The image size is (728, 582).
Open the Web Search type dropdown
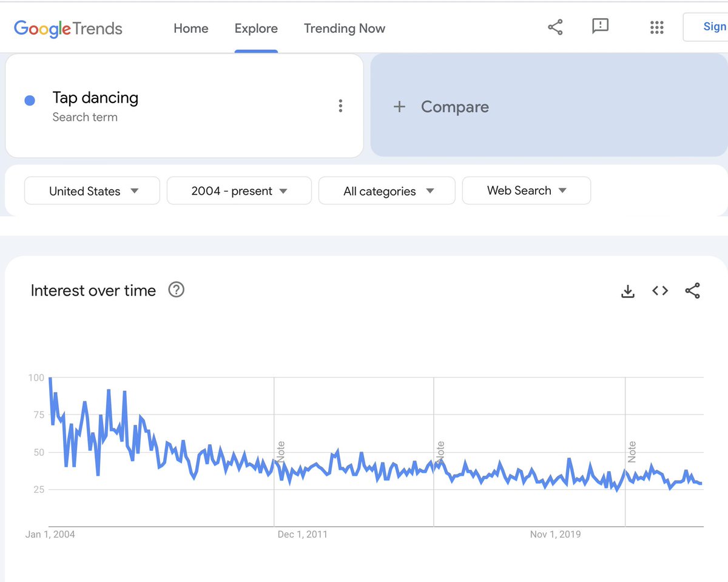pos(526,191)
